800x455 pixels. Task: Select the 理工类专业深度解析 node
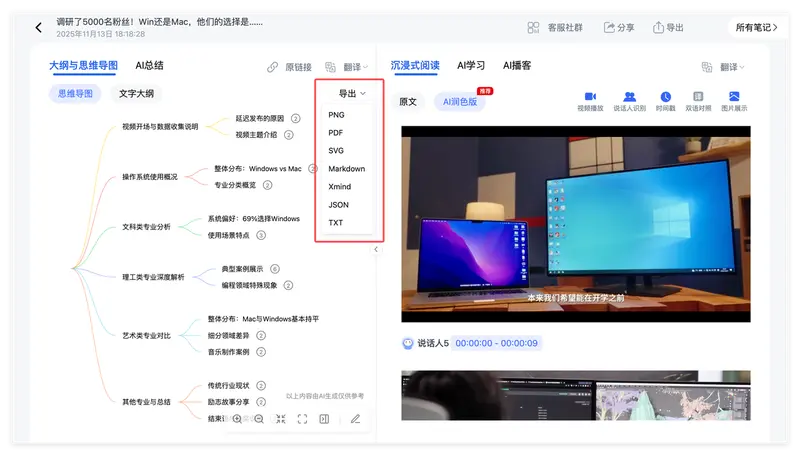coord(153,277)
